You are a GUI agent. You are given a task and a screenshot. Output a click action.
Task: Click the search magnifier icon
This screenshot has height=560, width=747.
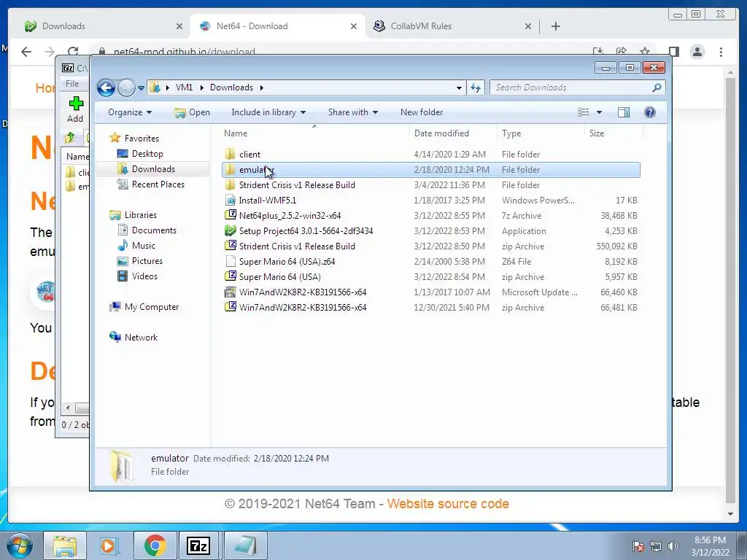point(657,87)
